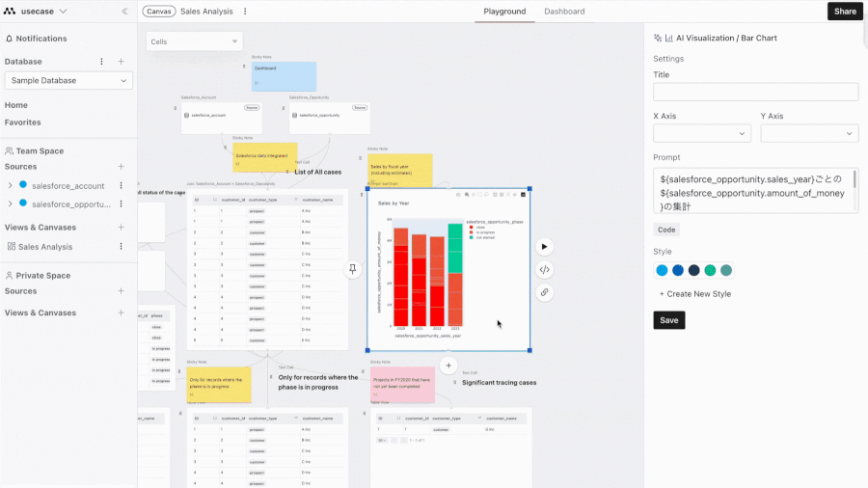868x488 pixels.
Task: Open the X Axis dropdown
Action: (x=702, y=133)
